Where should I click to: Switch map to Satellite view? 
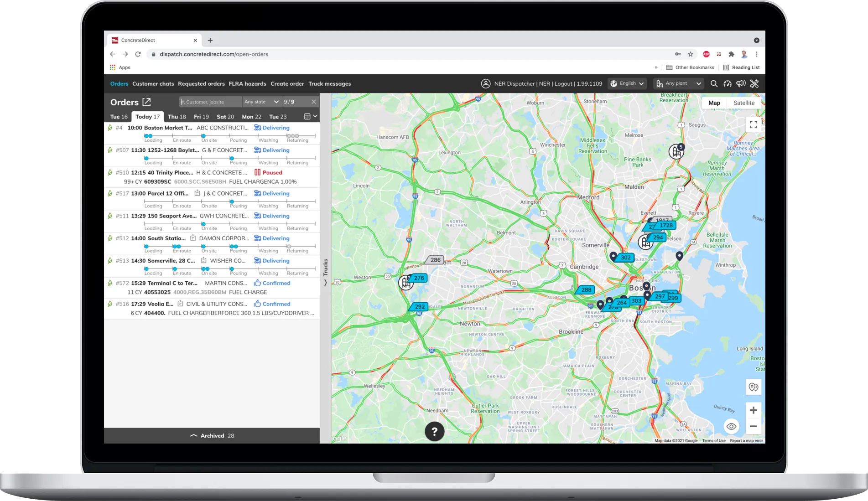click(x=743, y=103)
